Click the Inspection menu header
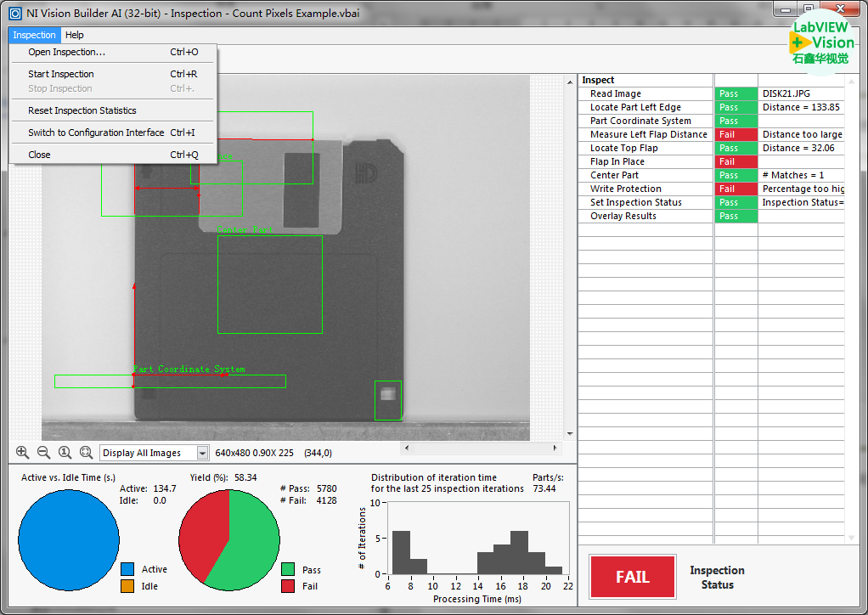The image size is (868, 615). pyautogui.click(x=34, y=35)
